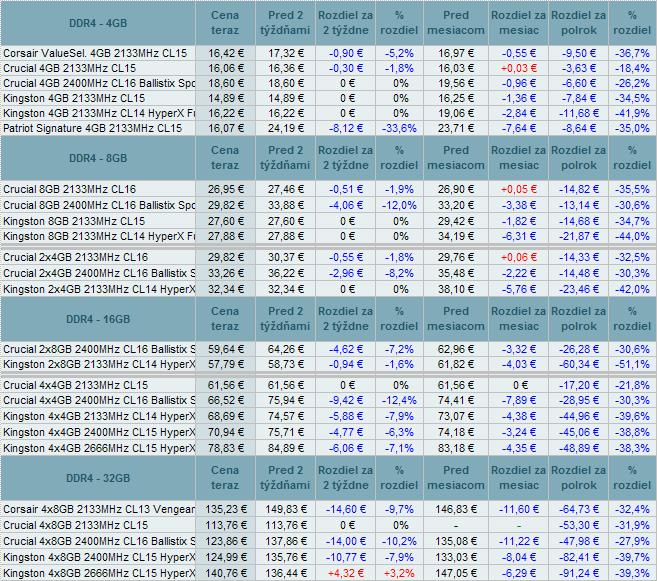Select Crucial 4GB 2400MHz CL16 Ballistix row name
Screen dimensions: 657x581
98,83
